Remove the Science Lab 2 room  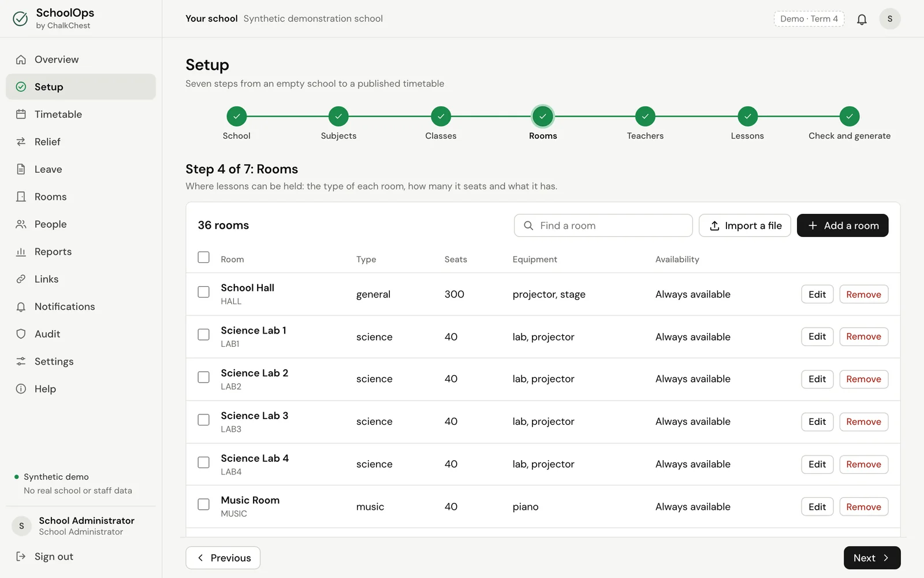point(864,379)
